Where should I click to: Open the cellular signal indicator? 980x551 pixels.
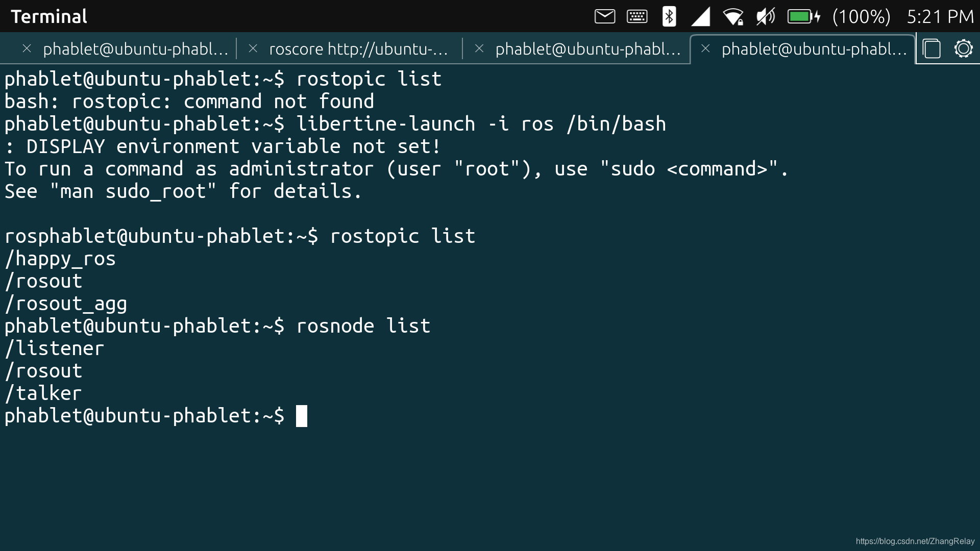(700, 16)
